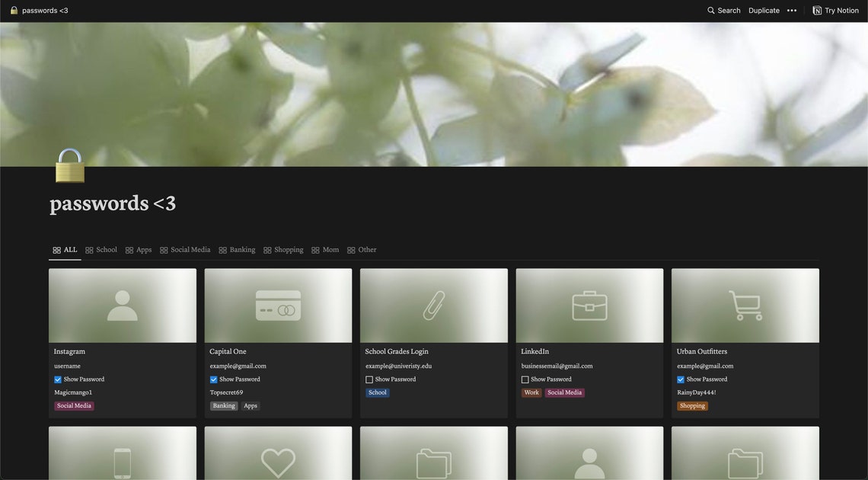This screenshot has width=868, height=480.
Task: Click the briefcase icon on the LinkedIn card
Action: [x=589, y=304]
